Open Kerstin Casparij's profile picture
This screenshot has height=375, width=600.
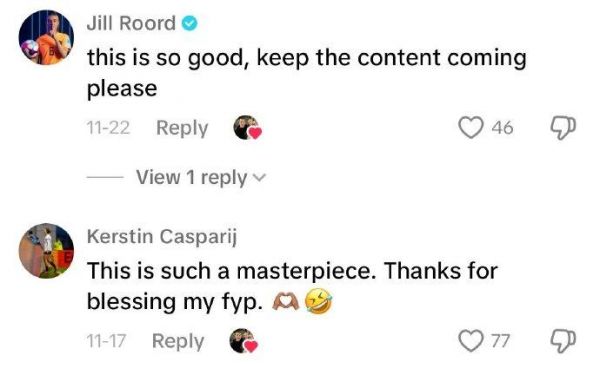point(46,251)
